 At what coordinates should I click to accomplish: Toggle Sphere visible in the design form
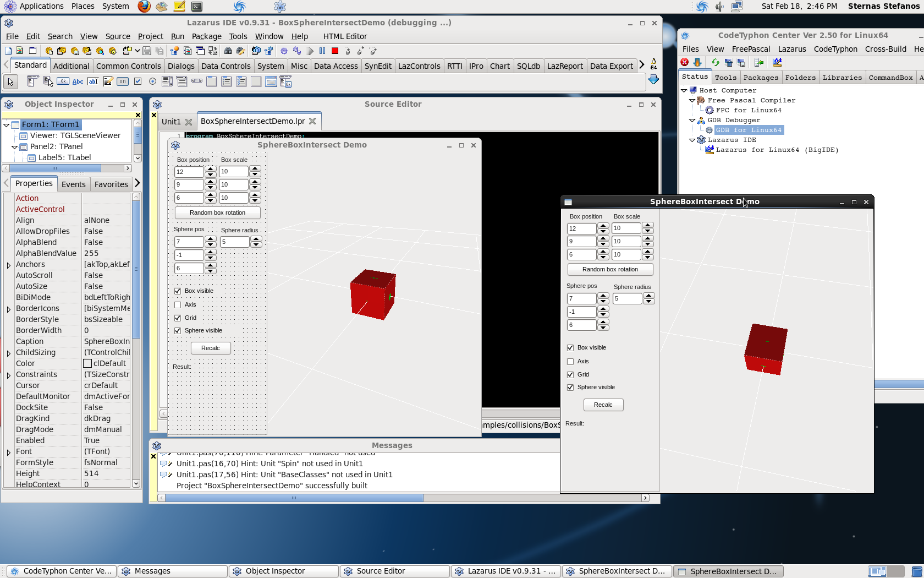(178, 331)
